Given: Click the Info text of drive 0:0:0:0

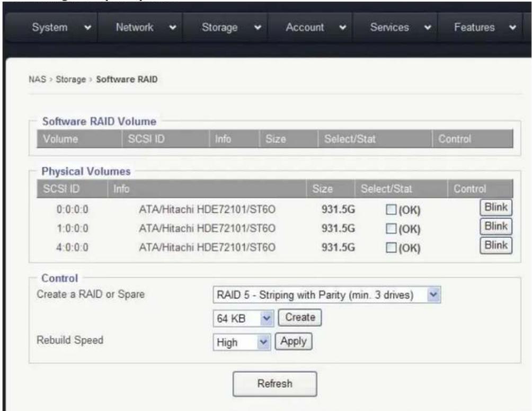Looking at the screenshot, I should click(x=207, y=210).
